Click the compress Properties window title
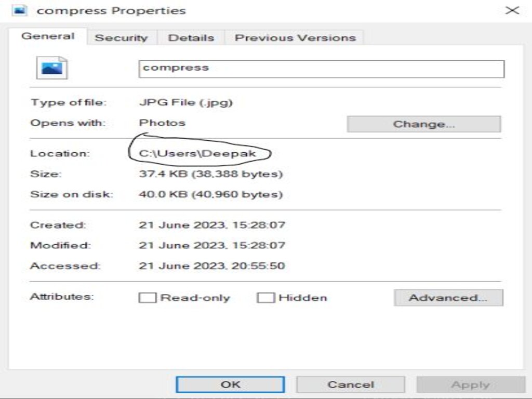Screen dimensions: 532x399 111,10
